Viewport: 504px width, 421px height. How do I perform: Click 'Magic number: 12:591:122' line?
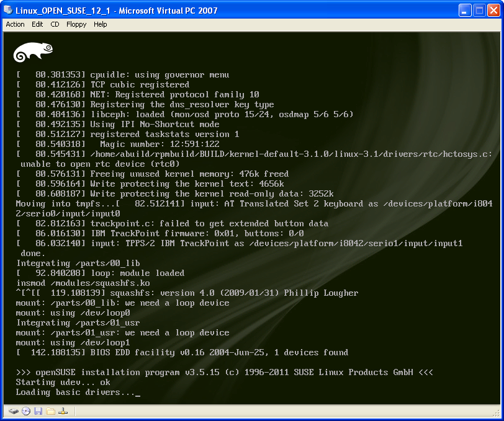click(118, 144)
